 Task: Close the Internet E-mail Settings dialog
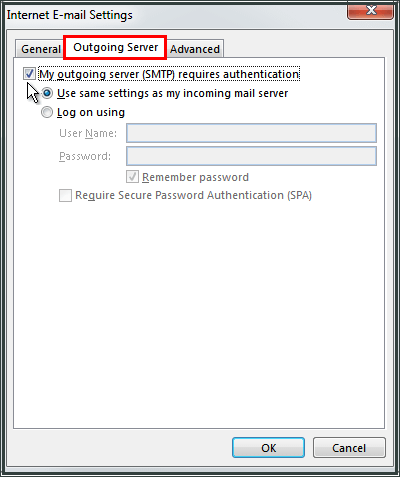click(370, 11)
